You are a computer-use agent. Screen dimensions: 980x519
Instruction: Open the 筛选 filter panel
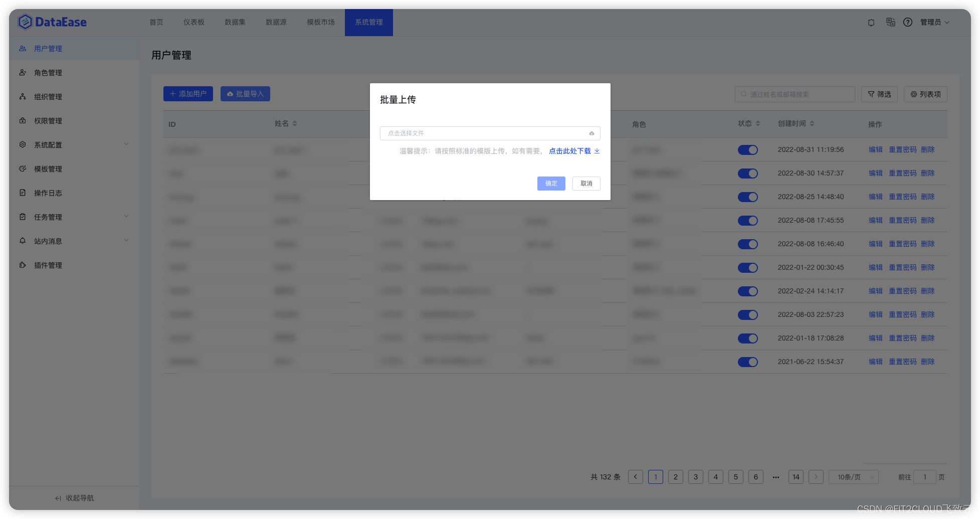coord(879,94)
